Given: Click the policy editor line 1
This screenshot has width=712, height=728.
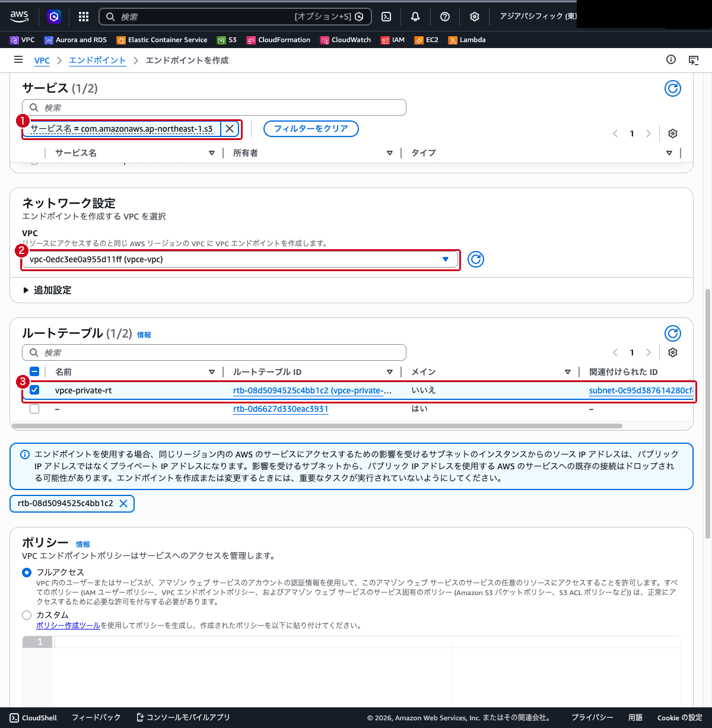Looking at the screenshot, I should pos(366,642).
